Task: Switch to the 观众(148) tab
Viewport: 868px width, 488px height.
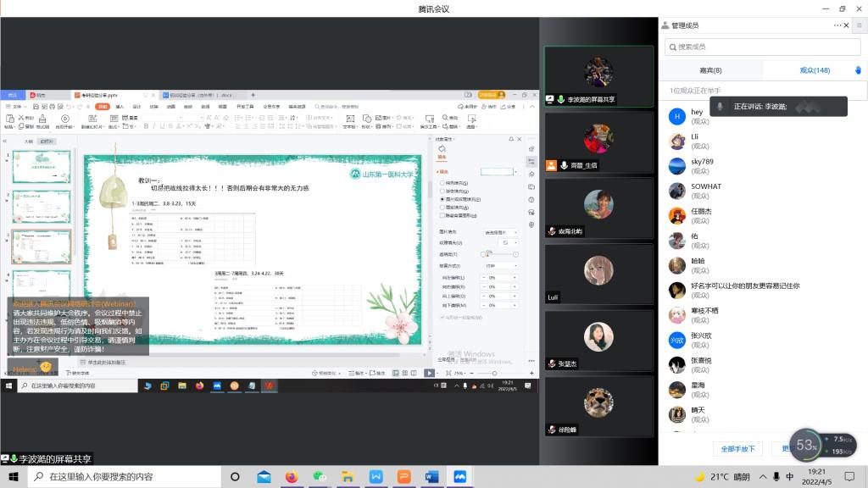Action: [x=815, y=70]
